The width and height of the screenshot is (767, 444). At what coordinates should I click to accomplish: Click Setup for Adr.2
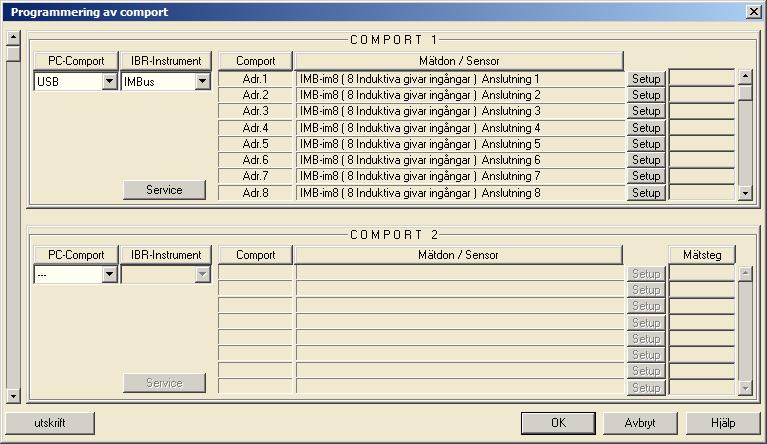[x=646, y=95]
